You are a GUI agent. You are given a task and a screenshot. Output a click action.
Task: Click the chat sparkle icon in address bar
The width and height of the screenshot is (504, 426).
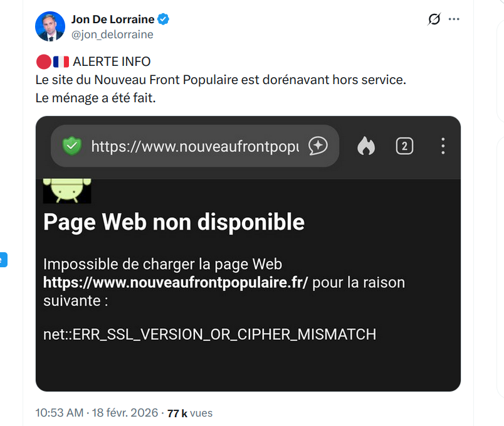point(318,146)
